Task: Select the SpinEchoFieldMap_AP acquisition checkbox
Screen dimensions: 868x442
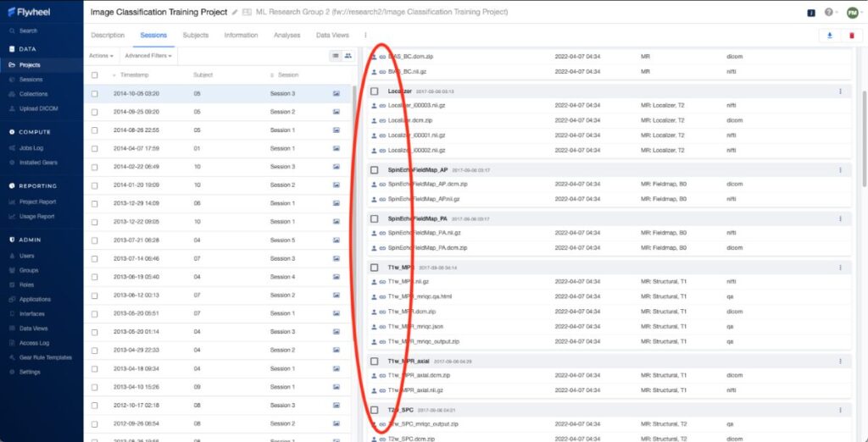Action: point(374,170)
